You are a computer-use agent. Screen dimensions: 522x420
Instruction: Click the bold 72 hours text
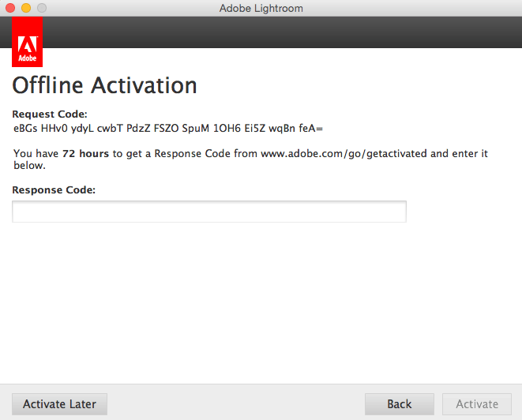point(84,153)
